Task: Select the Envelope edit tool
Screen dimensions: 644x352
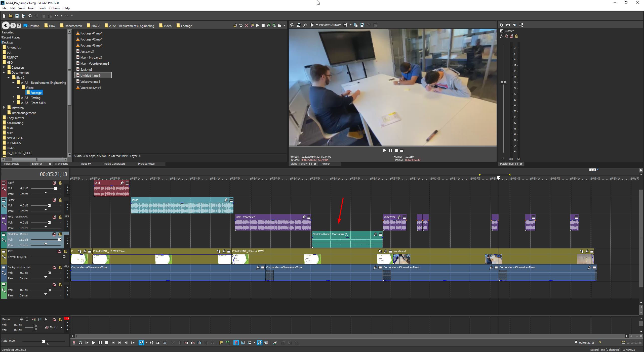Action: (x=151, y=343)
